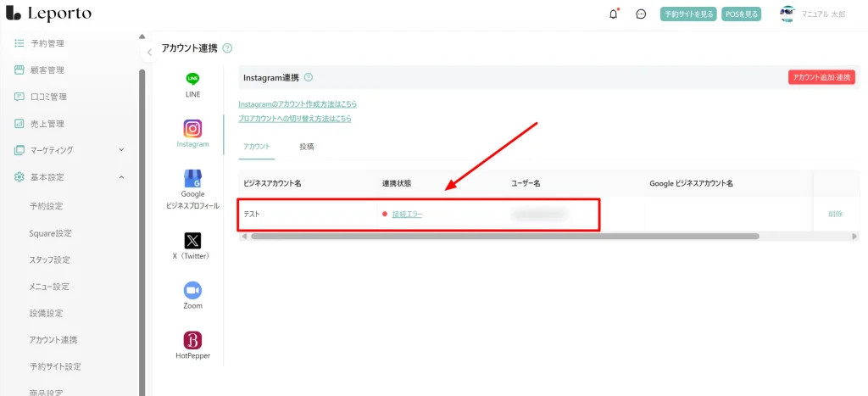
Task: Collapse the sidebar with the arrow handle
Action: 149,52
